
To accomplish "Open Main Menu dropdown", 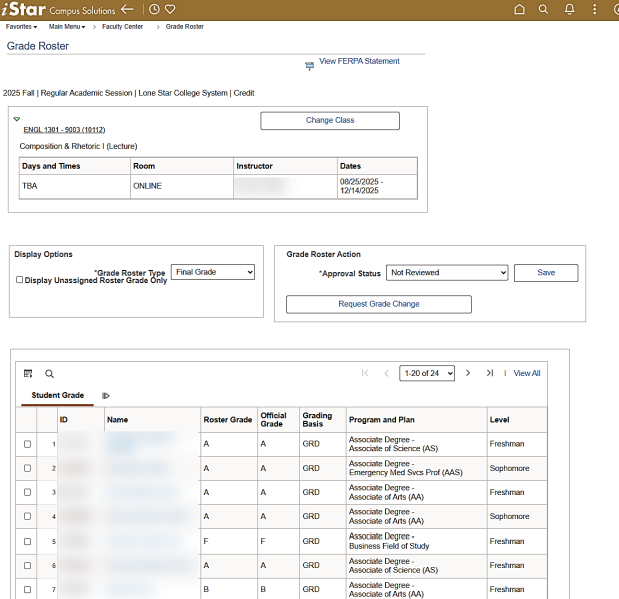I will coord(67,26).
